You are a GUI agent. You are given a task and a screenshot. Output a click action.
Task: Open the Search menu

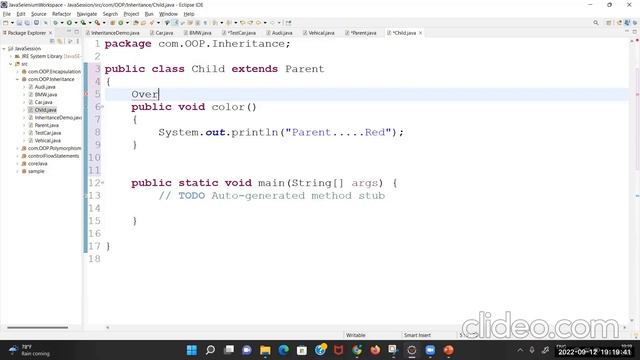click(110, 14)
